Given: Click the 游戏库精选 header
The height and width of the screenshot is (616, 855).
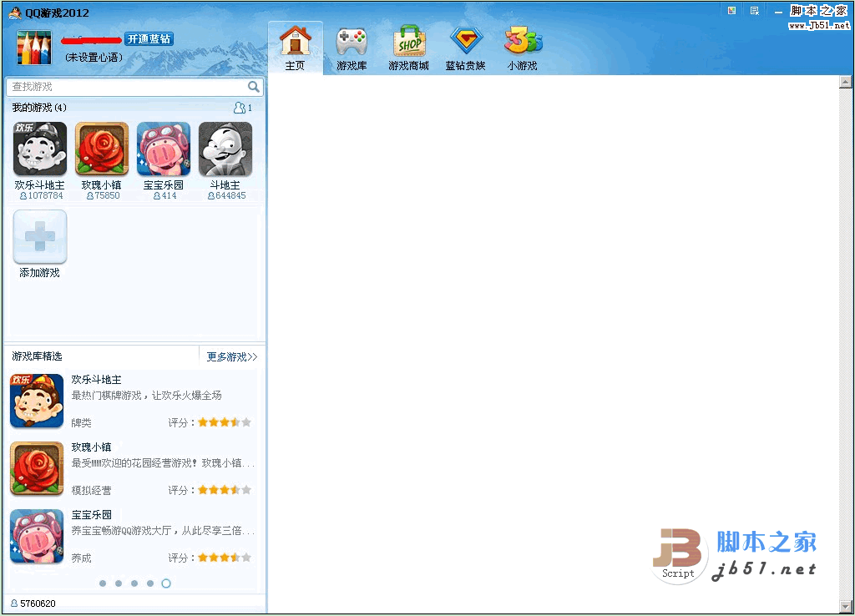Looking at the screenshot, I should tap(37, 356).
